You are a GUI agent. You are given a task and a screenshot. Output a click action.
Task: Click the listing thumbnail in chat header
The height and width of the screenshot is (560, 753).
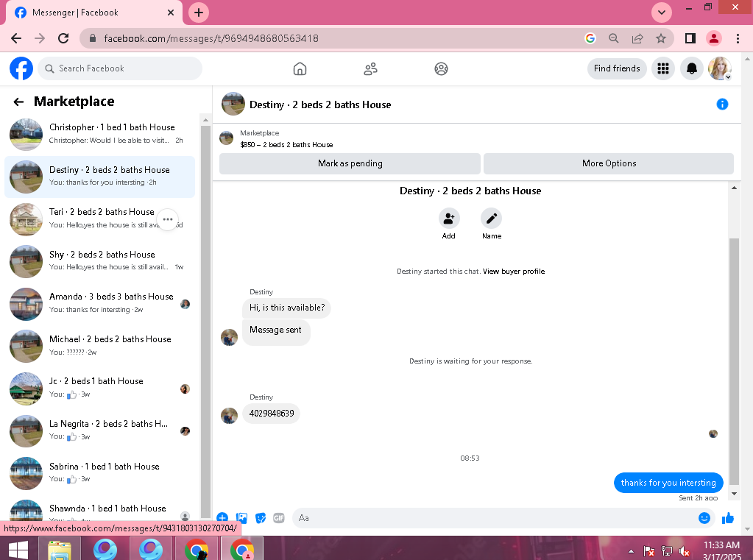(x=233, y=104)
